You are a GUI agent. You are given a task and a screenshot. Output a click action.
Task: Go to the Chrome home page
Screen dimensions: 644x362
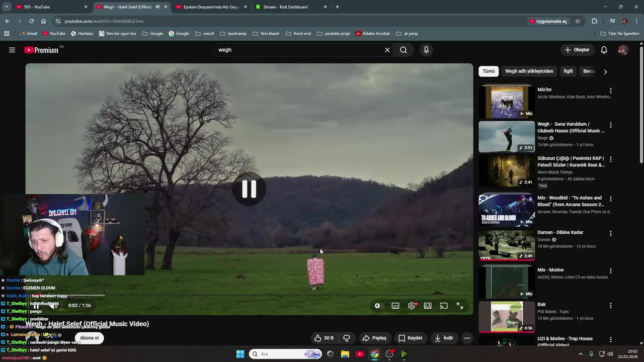click(x=44, y=21)
